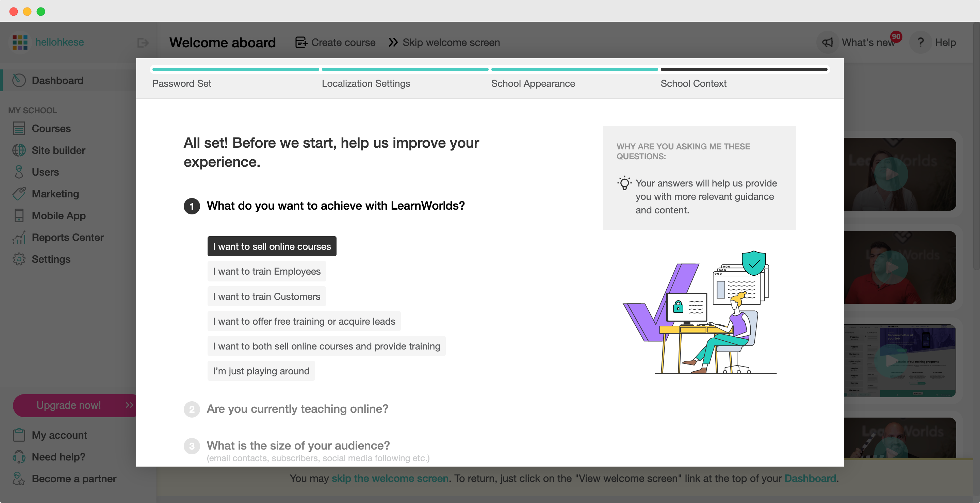This screenshot has width=980, height=503.
Task: Open the Reports Center chart icon
Action: (x=19, y=238)
